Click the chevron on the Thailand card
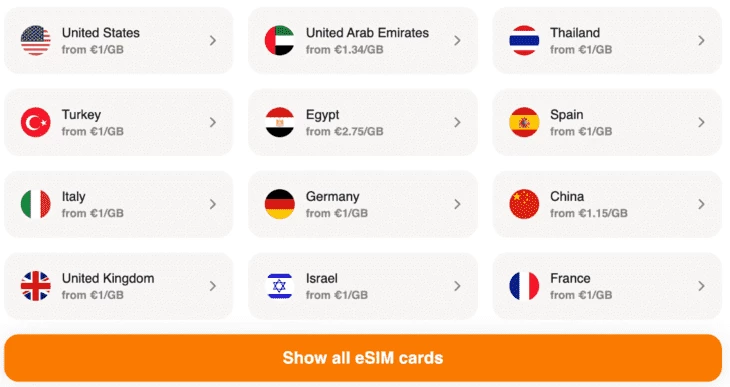The height and width of the screenshot is (387, 730). pyautogui.click(x=701, y=41)
